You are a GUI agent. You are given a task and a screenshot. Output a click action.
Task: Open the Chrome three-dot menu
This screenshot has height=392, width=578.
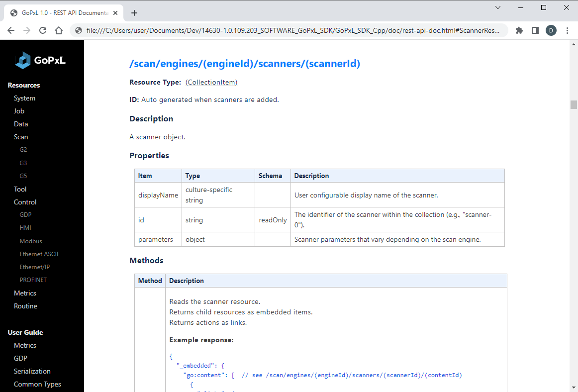[x=567, y=30]
